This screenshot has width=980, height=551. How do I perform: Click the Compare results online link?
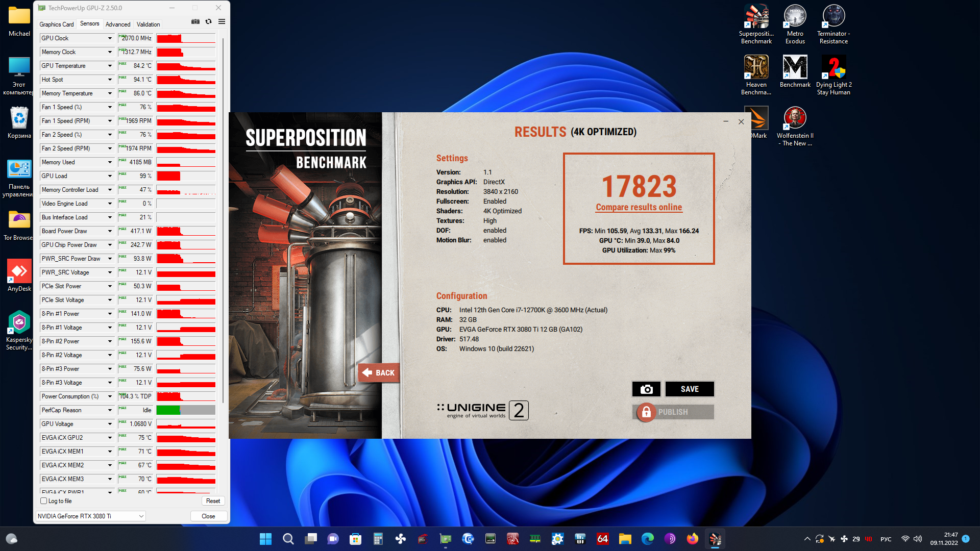[x=639, y=207]
